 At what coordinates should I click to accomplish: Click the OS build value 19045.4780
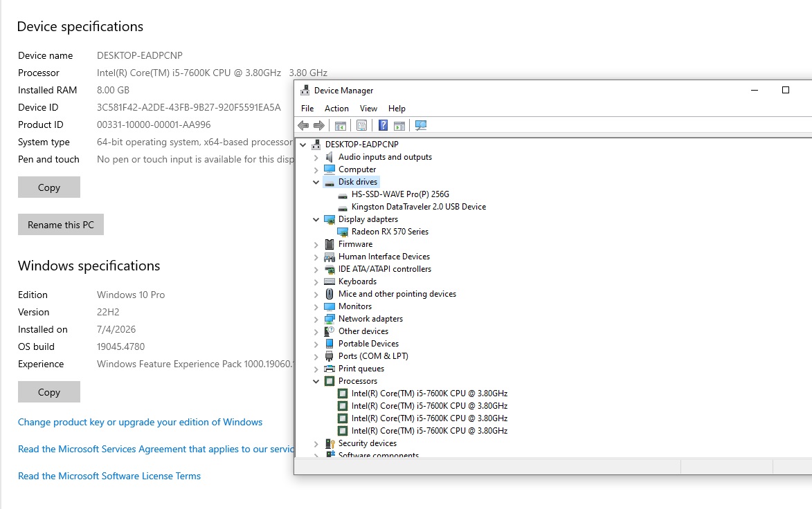click(x=120, y=346)
